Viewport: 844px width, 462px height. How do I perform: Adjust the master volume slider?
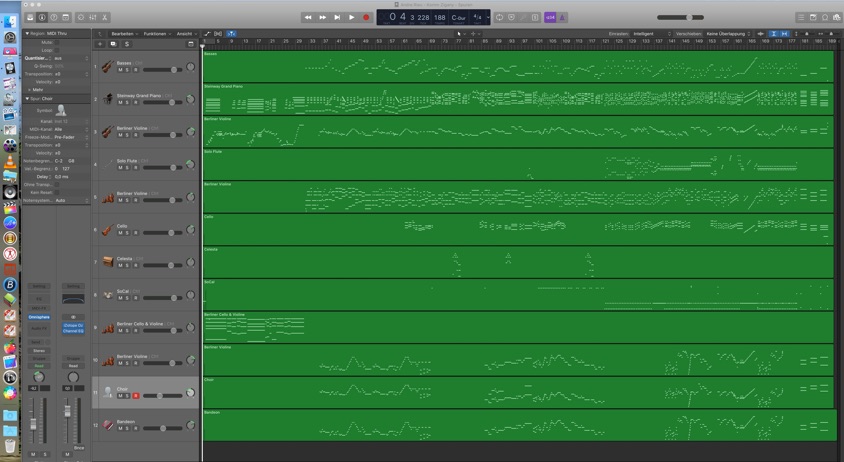click(680, 17)
